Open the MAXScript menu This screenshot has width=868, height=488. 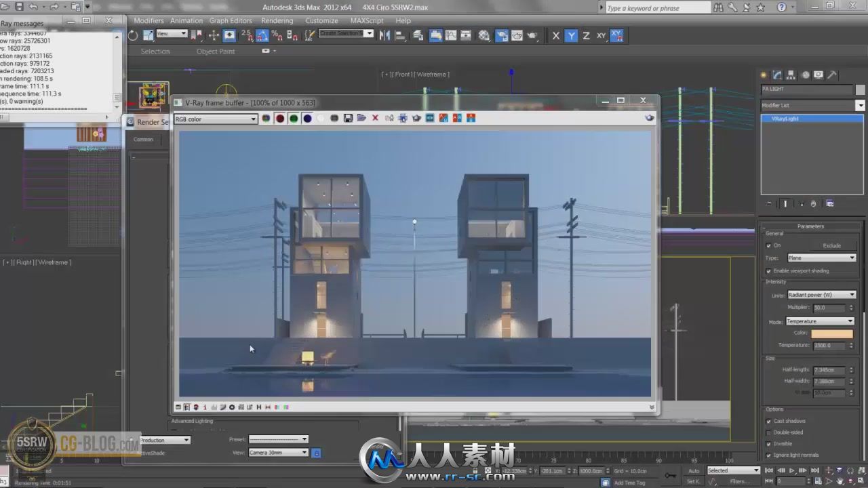point(367,20)
